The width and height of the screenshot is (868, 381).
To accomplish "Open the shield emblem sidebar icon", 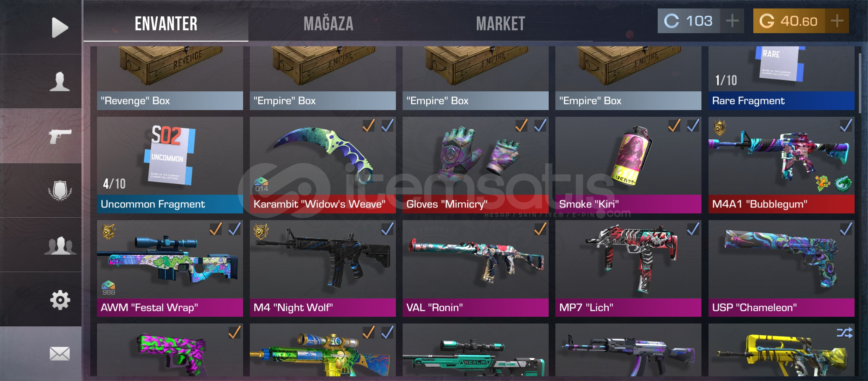I will (x=60, y=190).
